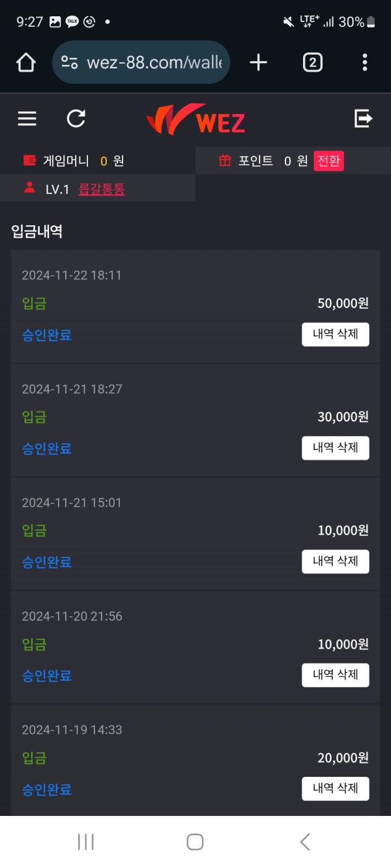Screen dimensions: 391x868
Task: Tap the WEZ logo
Action: tap(195, 120)
